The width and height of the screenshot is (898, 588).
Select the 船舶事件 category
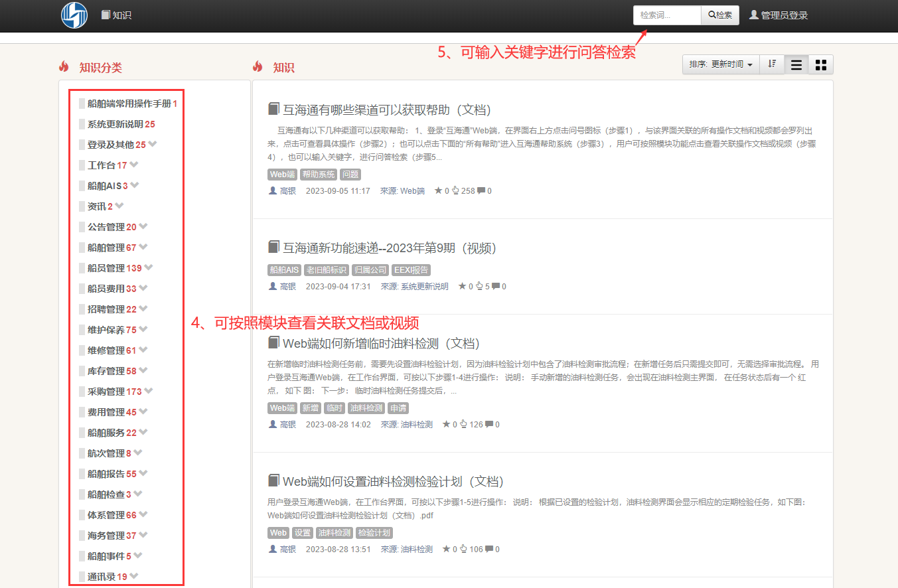(x=106, y=556)
